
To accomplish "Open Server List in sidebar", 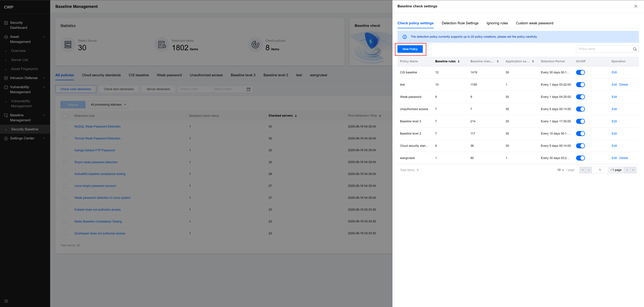I will click(x=19, y=60).
